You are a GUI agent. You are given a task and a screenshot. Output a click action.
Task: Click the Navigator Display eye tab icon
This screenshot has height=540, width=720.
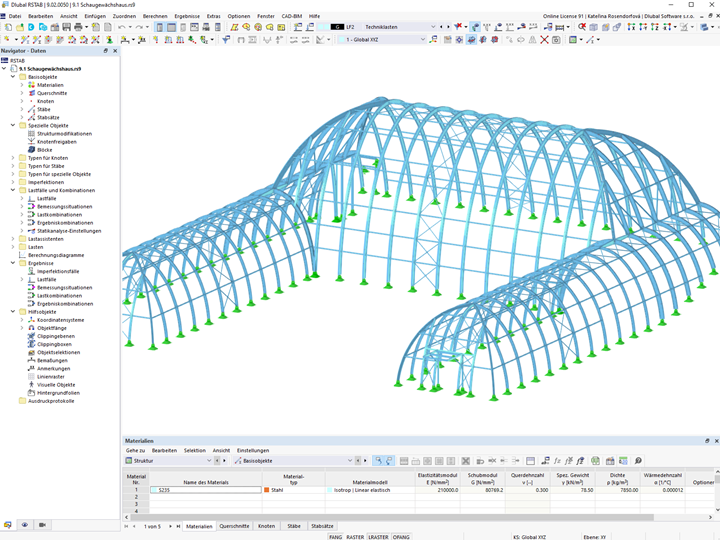click(25, 525)
